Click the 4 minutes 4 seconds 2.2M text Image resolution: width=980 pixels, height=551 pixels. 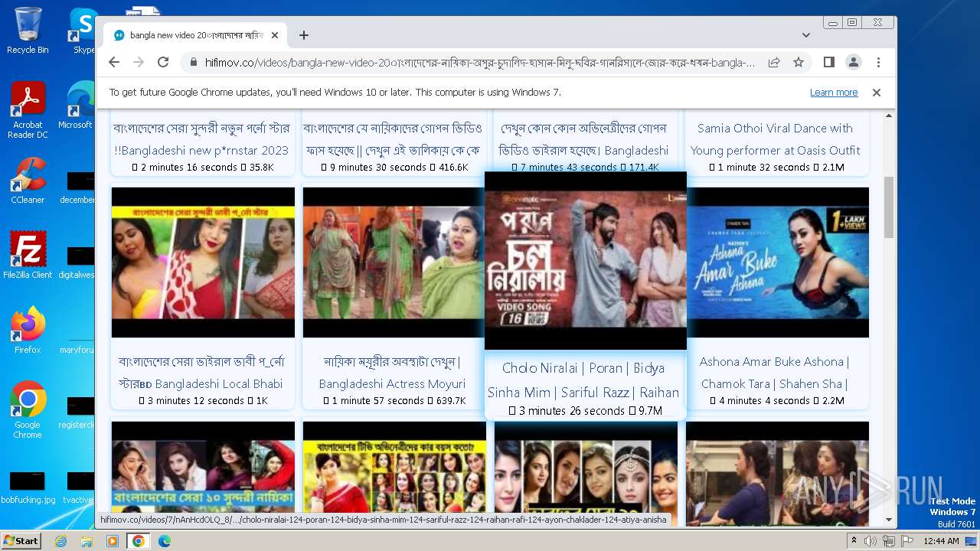(777, 401)
